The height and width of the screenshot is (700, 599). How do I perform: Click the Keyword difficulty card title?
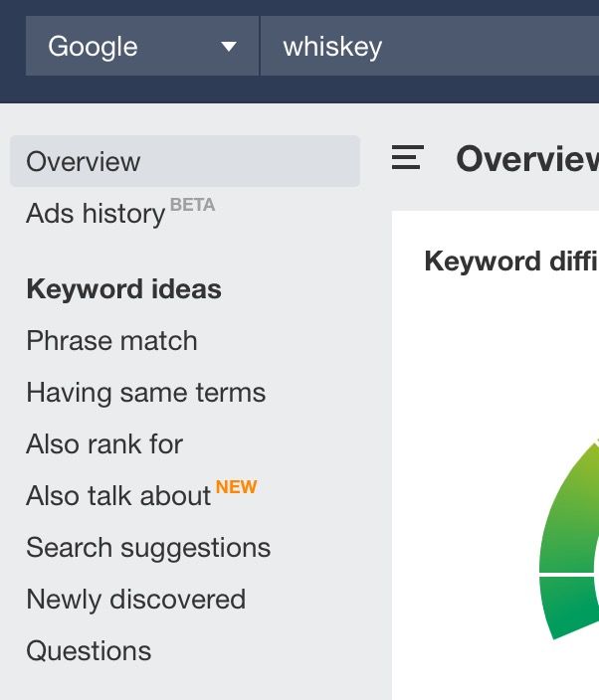[511, 262]
